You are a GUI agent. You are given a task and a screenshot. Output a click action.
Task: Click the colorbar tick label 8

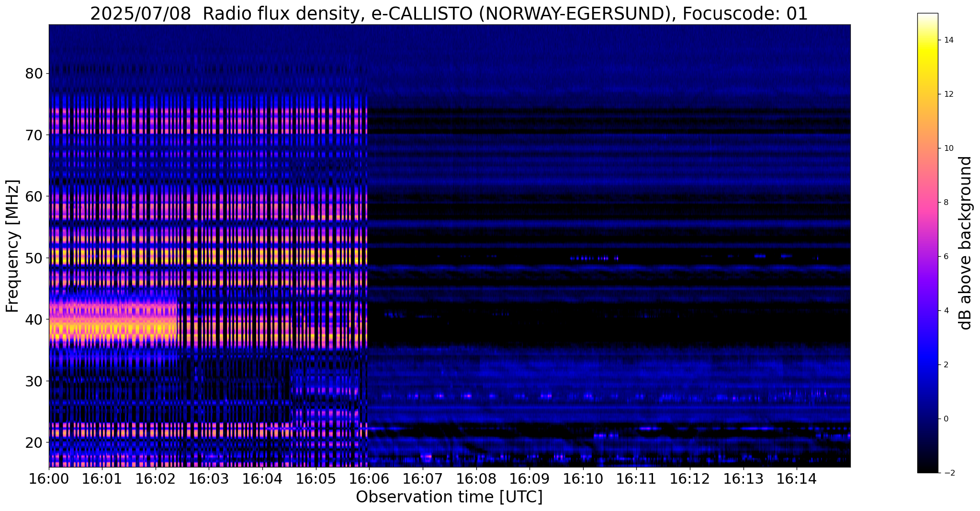(x=946, y=202)
